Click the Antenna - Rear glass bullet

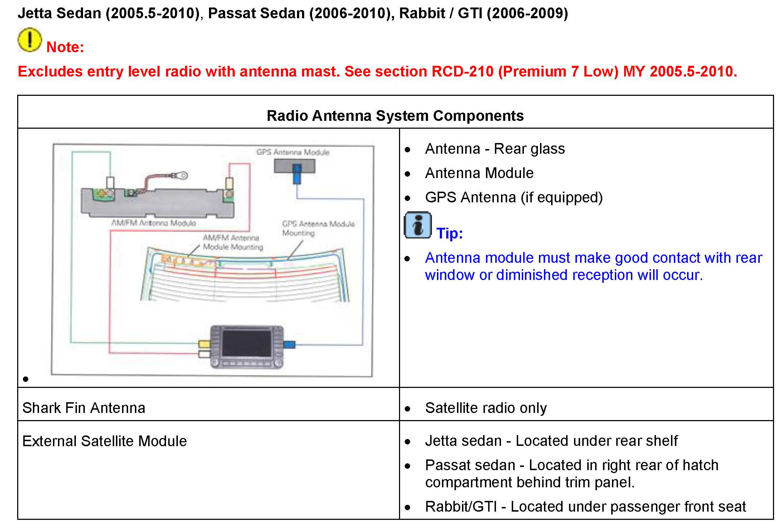[495, 149]
